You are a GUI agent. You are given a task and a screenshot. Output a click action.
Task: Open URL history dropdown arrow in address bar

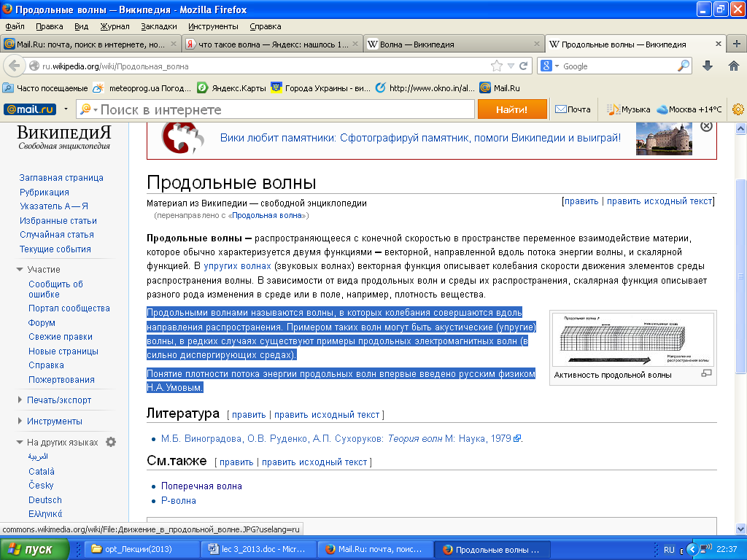tap(511, 66)
